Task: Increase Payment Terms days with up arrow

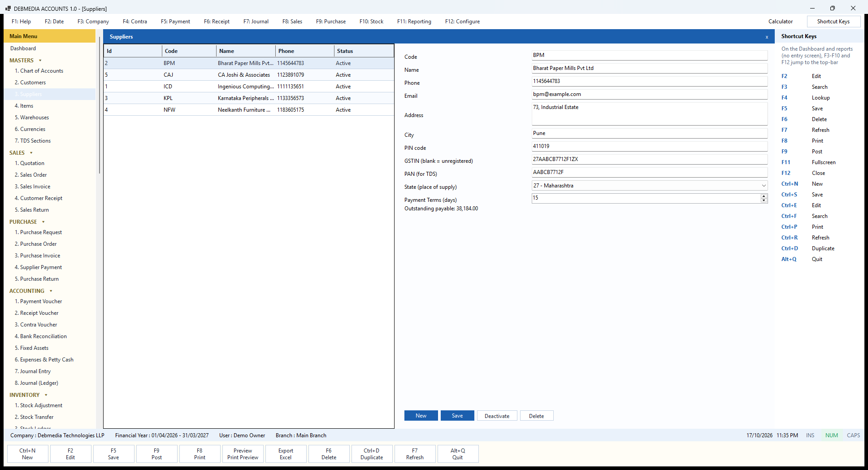Action: click(x=764, y=196)
